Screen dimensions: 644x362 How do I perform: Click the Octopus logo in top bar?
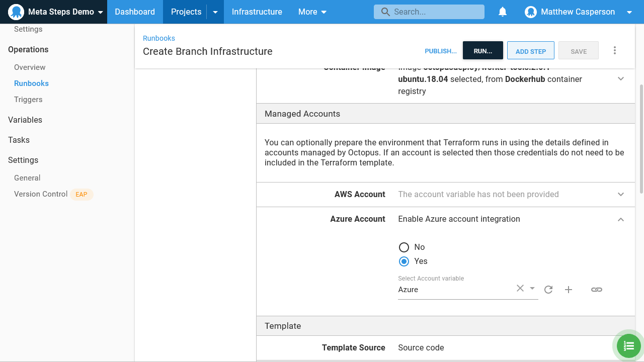[16, 12]
